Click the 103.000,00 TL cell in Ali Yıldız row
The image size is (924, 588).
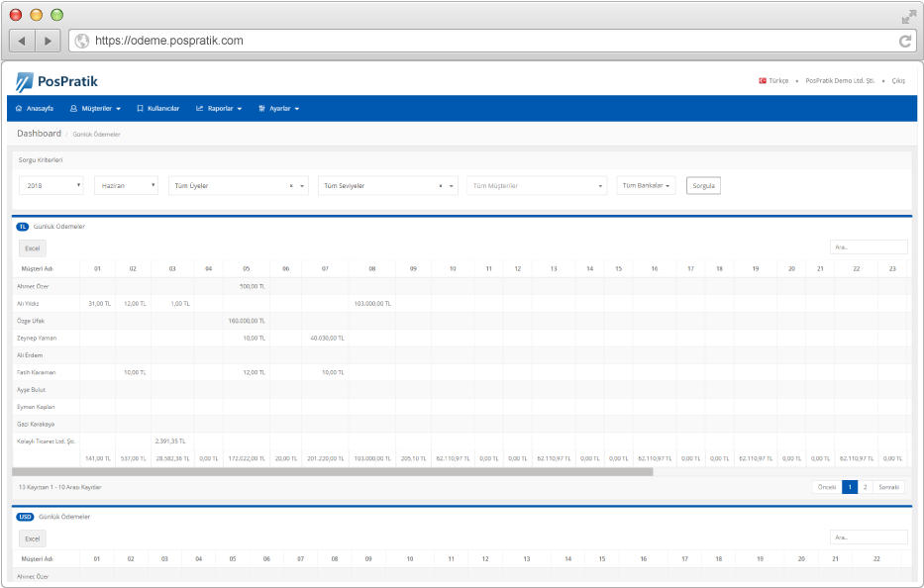click(372, 304)
